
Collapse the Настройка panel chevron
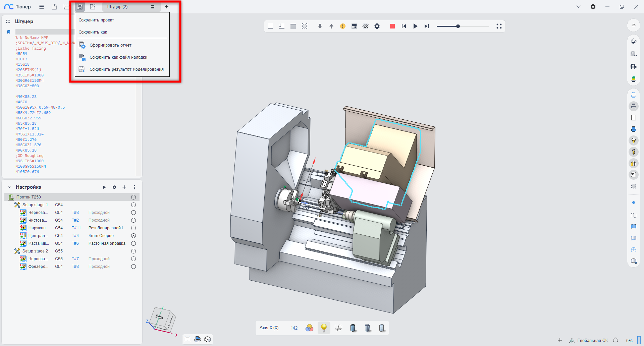point(9,187)
